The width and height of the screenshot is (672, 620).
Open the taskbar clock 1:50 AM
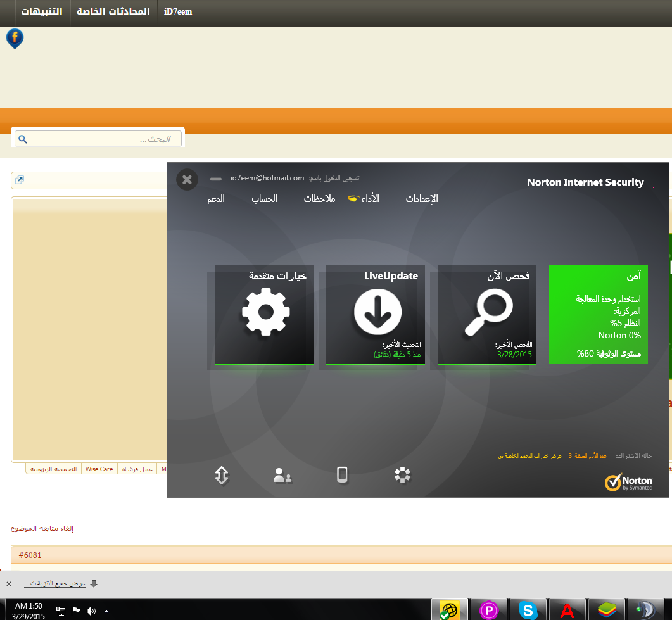pyautogui.click(x=29, y=611)
